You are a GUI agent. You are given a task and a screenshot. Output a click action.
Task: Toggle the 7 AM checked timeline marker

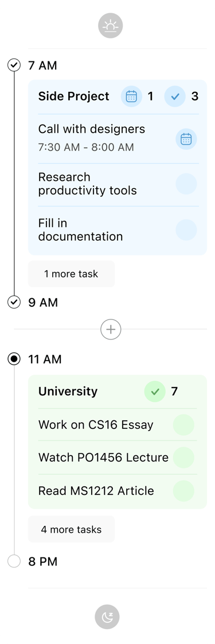coord(14,65)
